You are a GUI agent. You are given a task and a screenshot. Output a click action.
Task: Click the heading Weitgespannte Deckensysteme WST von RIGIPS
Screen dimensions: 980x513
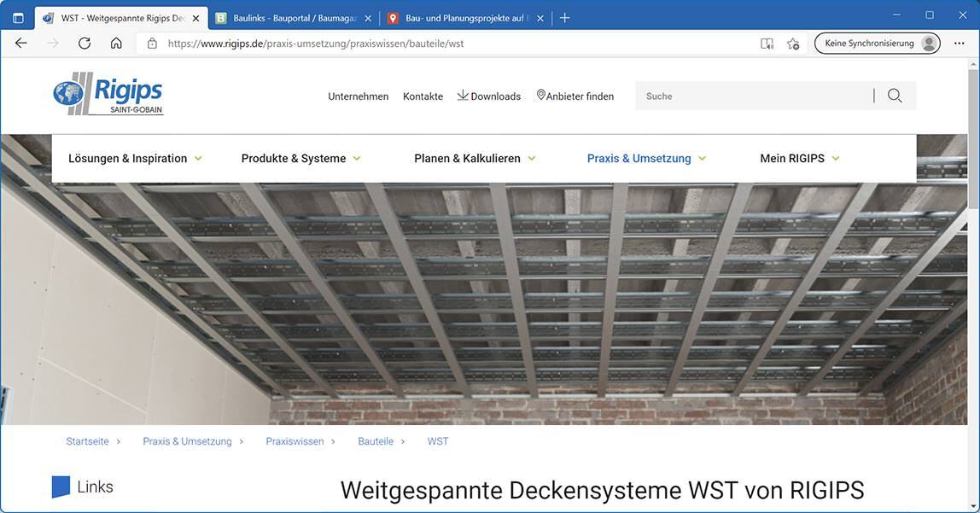(602, 491)
